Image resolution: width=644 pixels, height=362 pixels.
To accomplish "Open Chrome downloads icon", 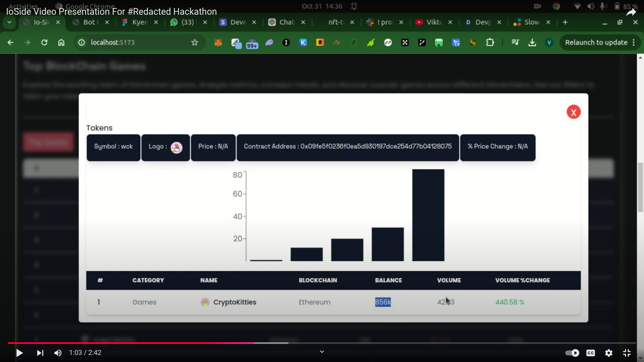I will click(532, 43).
